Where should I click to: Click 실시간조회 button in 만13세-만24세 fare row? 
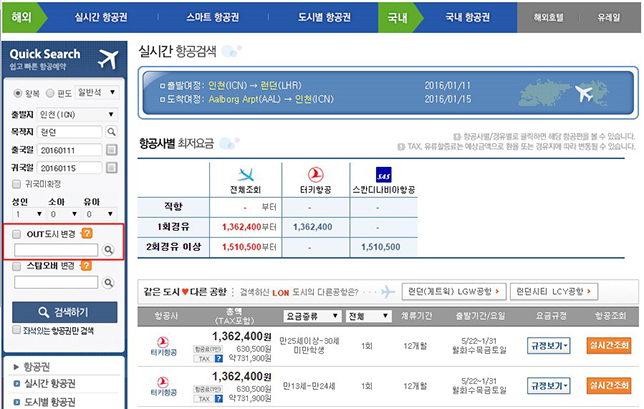609,386
